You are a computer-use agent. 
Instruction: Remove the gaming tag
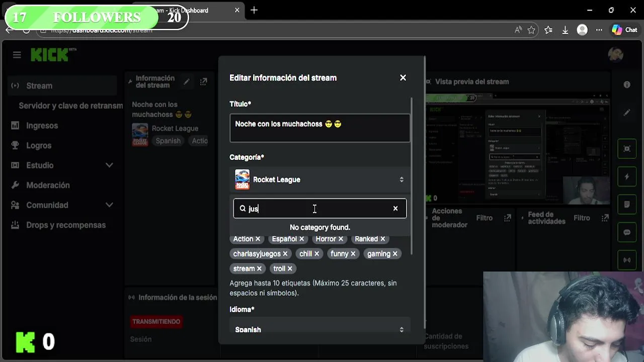point(395,254)
